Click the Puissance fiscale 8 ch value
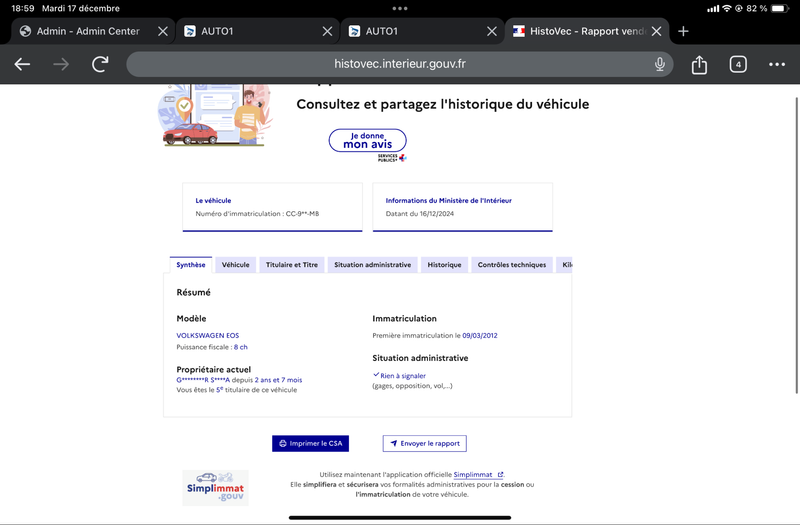The image size is (800, 525). [x=241, y=347]
